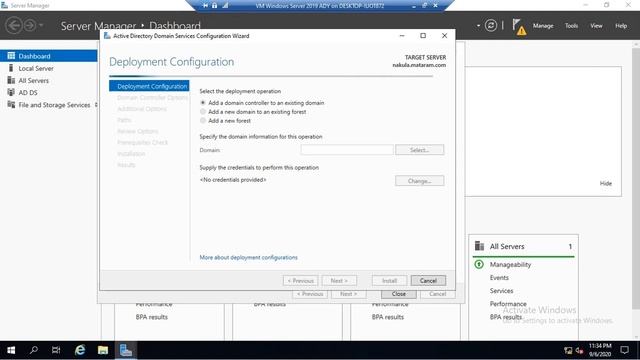Viewport: 640px width, 360px height.
Task: Open Task View from taskbar
Action: coord(56,350)
